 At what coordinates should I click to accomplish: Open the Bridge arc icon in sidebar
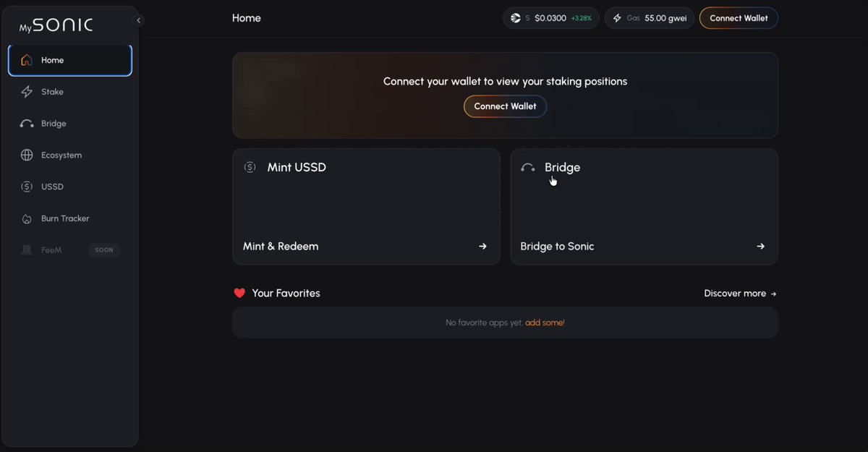[27, 124]
